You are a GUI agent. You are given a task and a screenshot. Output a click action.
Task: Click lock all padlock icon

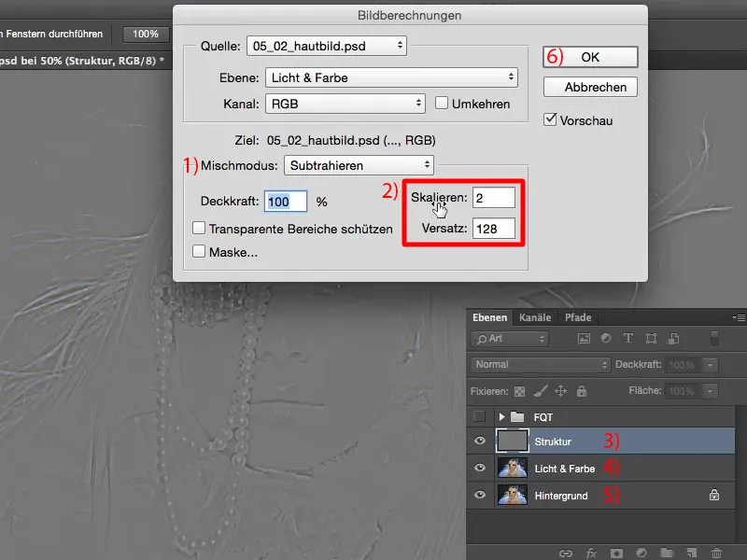click(582, 391)
